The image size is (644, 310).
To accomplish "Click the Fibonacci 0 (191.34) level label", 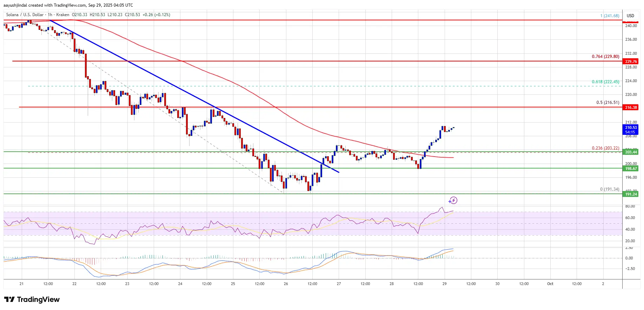I will coord(610,189).
